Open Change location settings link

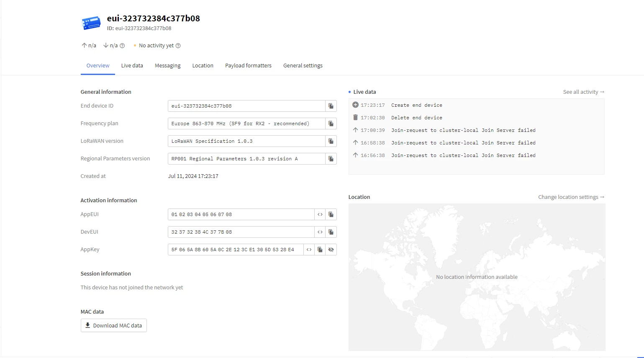tap(571, 197)
